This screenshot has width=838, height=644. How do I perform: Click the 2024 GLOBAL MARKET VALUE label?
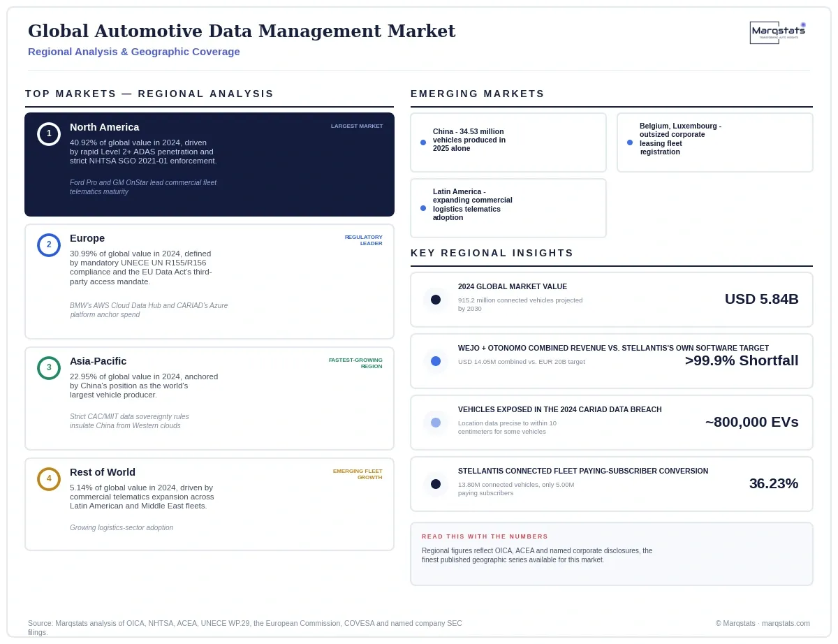point(513,286)
